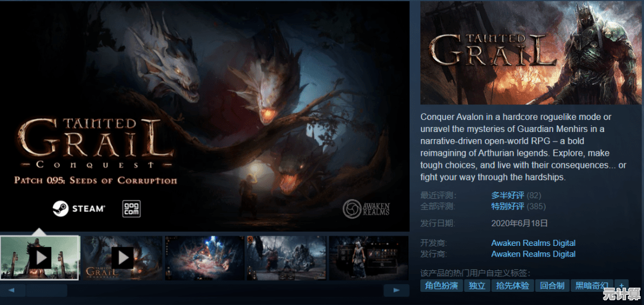644x305 pixels.
Task: Expand more tags with the plus button
Action: (x=621, y=286)
